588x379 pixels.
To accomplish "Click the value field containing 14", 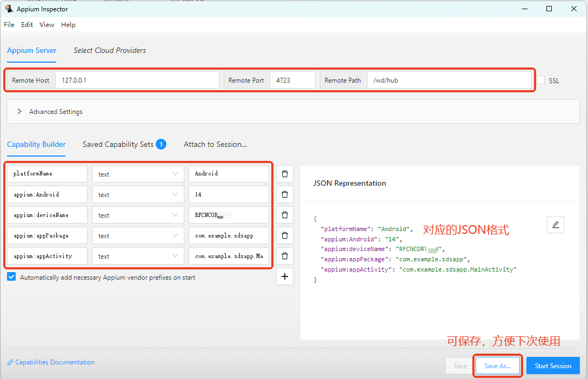I will (x=229, y=194).
